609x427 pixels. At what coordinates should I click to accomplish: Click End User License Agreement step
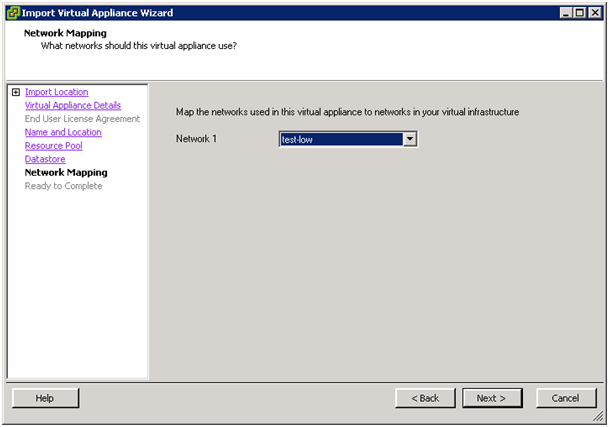[82, 119]
